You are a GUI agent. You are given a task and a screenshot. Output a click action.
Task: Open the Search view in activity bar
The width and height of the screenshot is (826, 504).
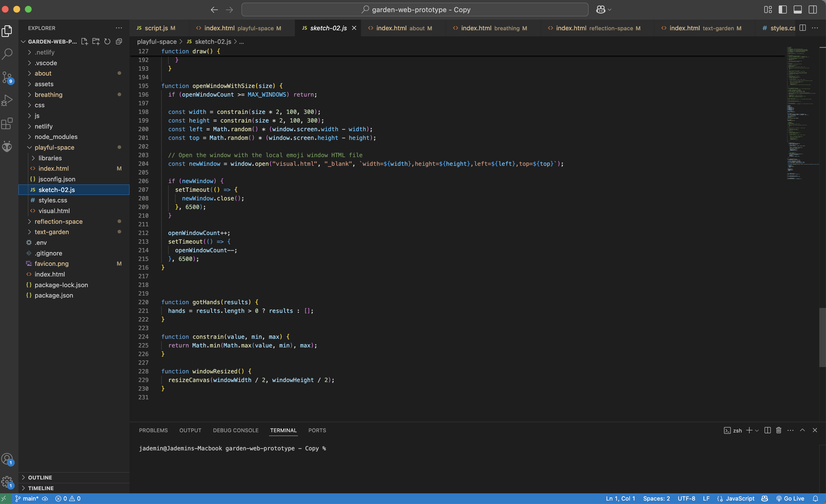point(7,54)
